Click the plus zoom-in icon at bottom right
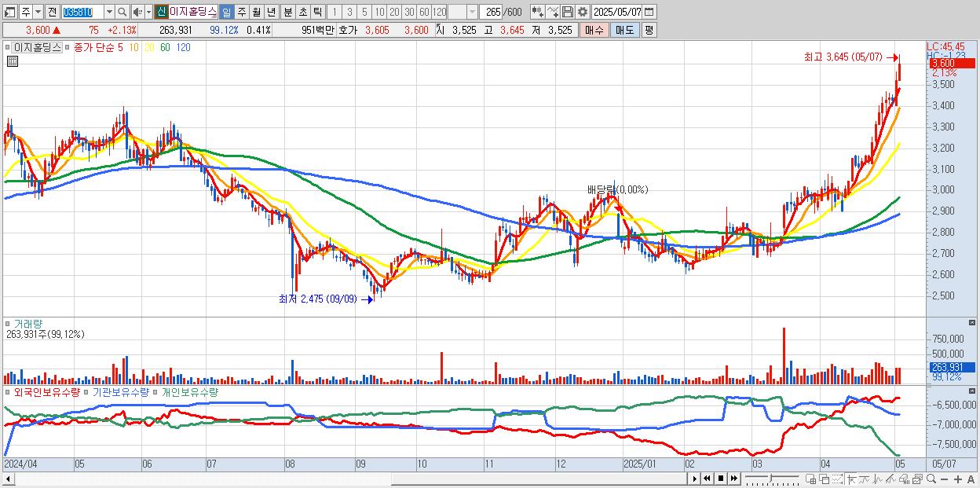980x488 pixels. (958, 479)
